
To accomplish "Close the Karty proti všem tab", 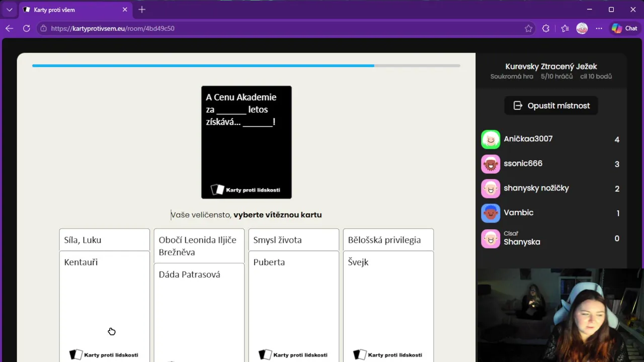I will 125,10.
